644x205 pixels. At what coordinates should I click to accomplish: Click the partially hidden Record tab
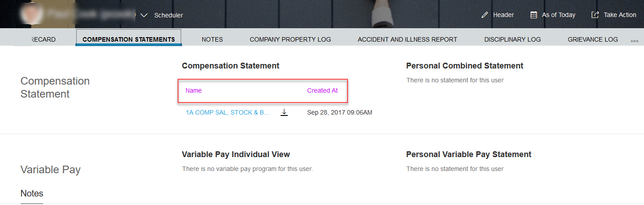point(43,39)
